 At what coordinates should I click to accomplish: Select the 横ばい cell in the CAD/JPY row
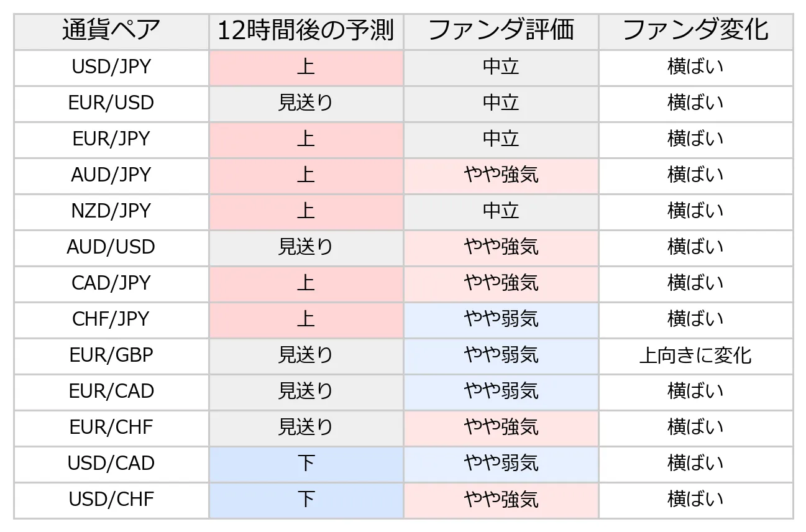click(696, 283)
